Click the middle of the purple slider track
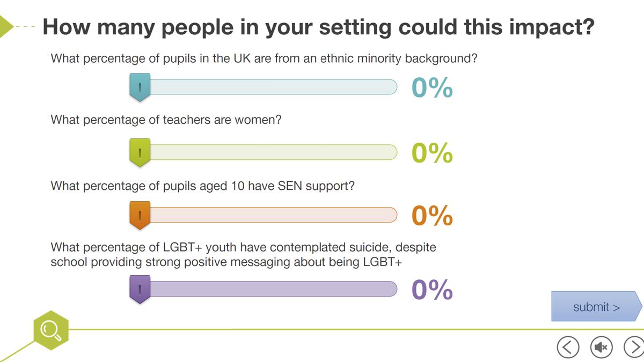Screen dimensions: 644x362 click(x=274, y=289)
